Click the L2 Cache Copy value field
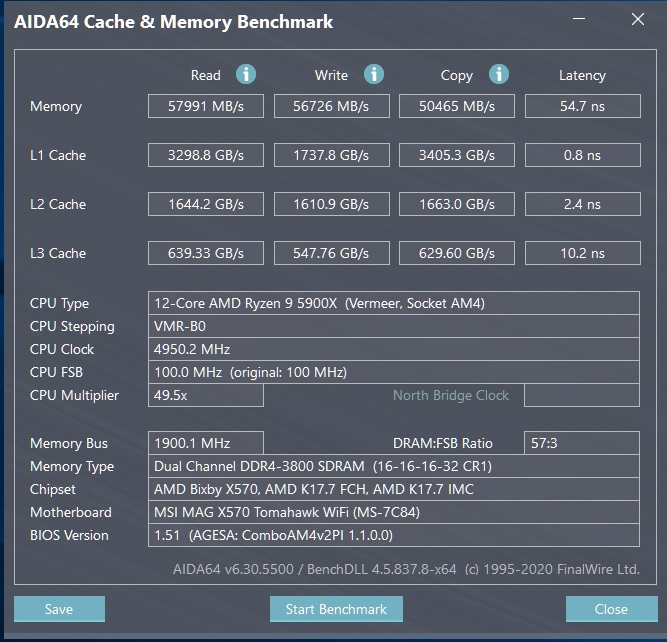Screen dimensions: 667x642 [457, 204]
